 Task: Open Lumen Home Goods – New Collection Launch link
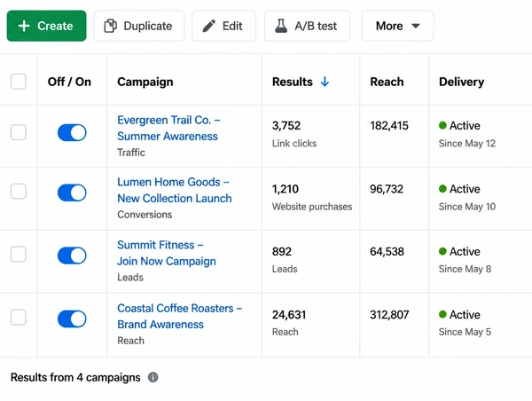[175, 190]
